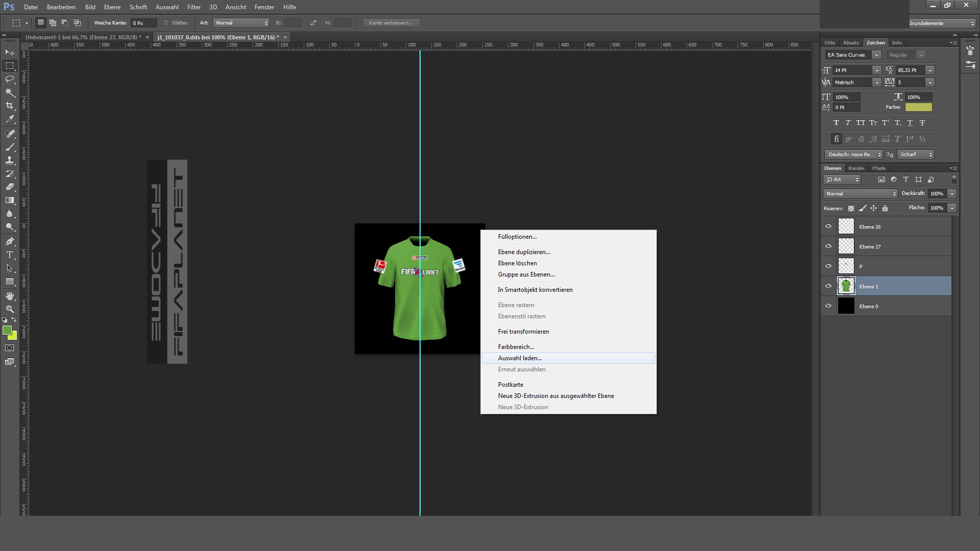The height and width of the screenshot is (551, 980).
Task: Toggle strikethrough text style
Action: (922, 123)
